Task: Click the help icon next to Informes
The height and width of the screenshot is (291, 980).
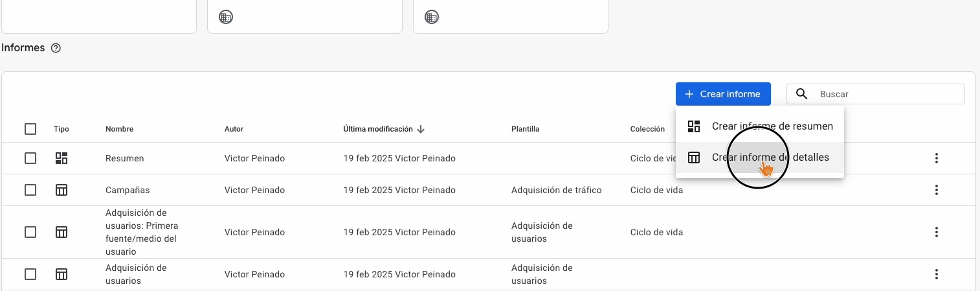Action: (56, 48)
